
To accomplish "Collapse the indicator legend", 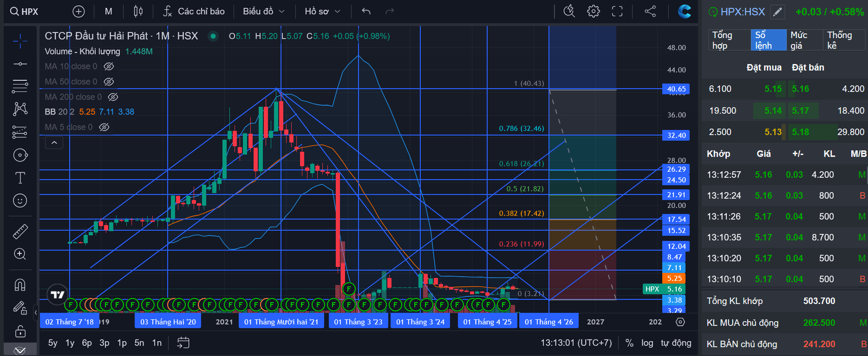I will tap(54, 142).
